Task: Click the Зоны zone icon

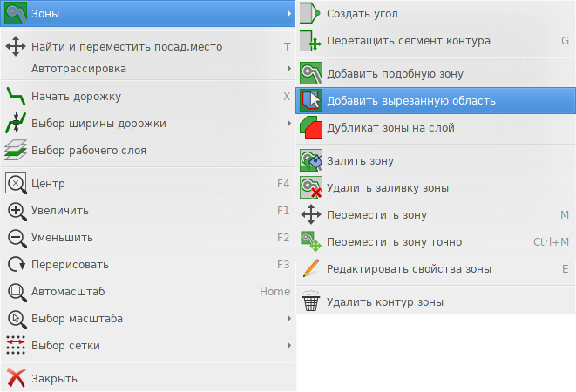Action: [16, 13]
